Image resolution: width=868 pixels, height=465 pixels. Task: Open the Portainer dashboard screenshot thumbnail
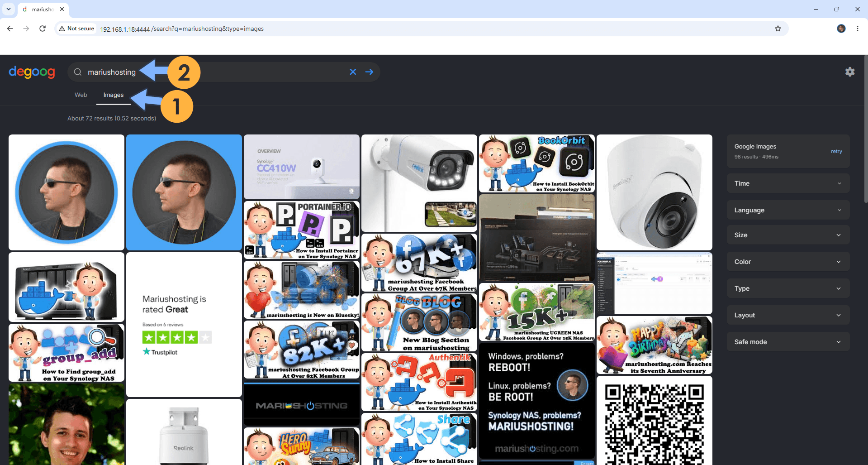[655, 283]
